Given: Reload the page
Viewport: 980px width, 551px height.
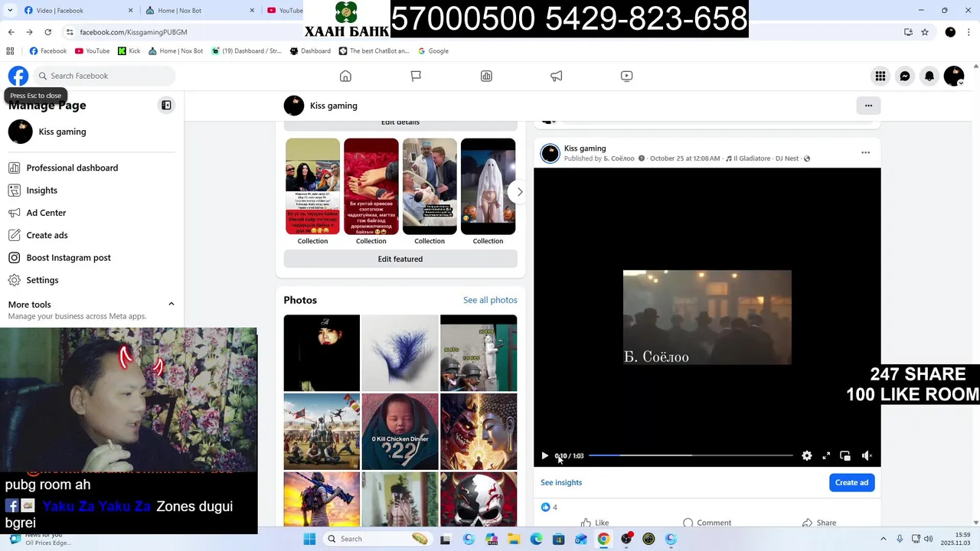Looking at the screenshot, I should click(x=47, y=32).
